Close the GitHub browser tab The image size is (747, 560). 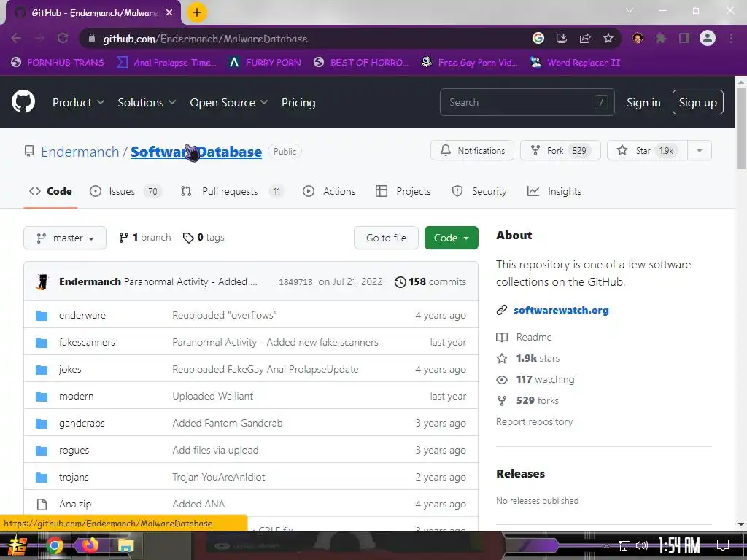[x=169, y=13]
